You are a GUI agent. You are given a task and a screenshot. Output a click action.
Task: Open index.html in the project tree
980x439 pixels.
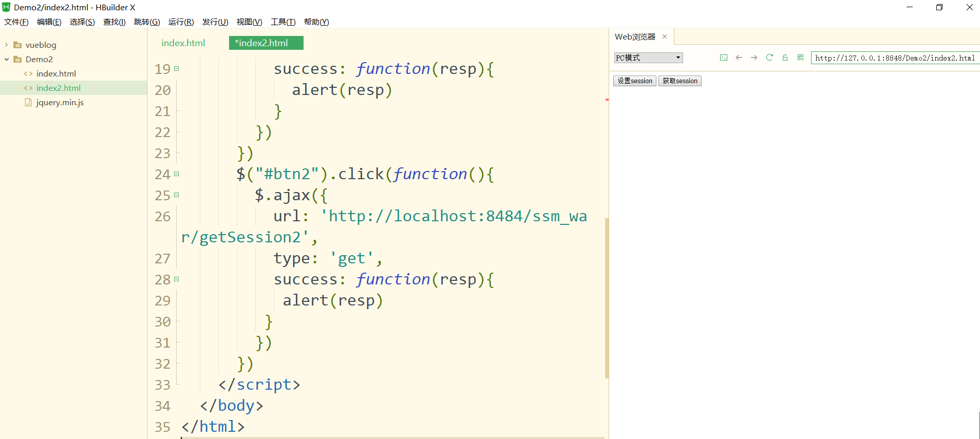[x=56, y=73]
